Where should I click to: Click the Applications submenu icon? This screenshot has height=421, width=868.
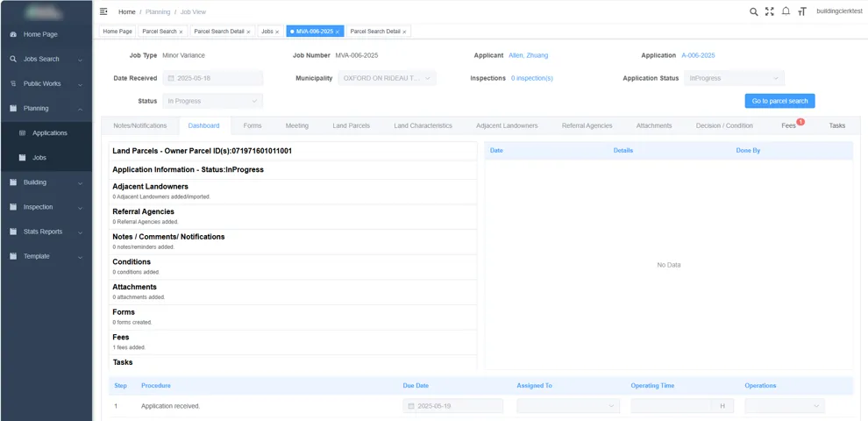click(22, 133)
